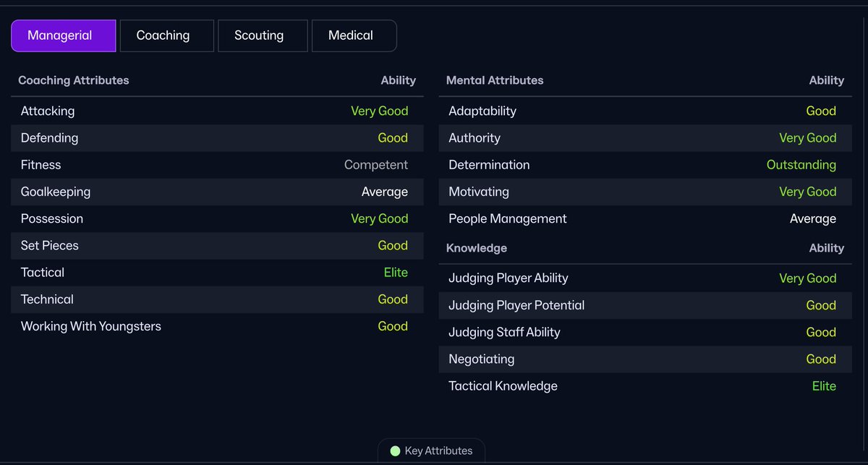Click the Average rating for People Management

point(813,218)
